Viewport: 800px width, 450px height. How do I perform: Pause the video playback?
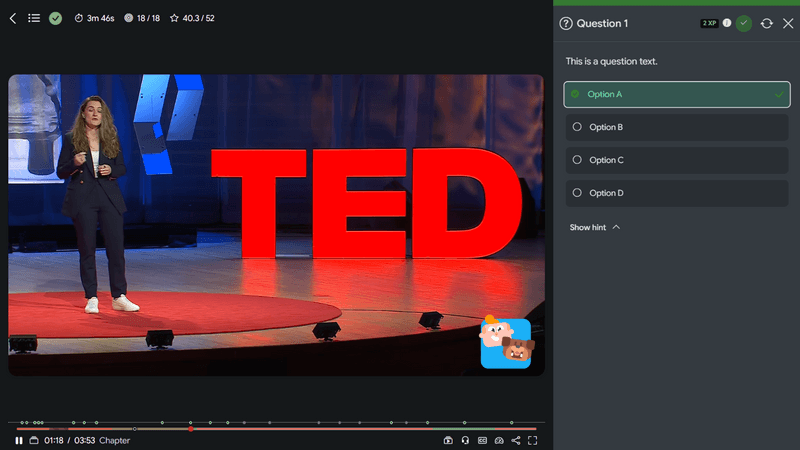coord(19,440)
